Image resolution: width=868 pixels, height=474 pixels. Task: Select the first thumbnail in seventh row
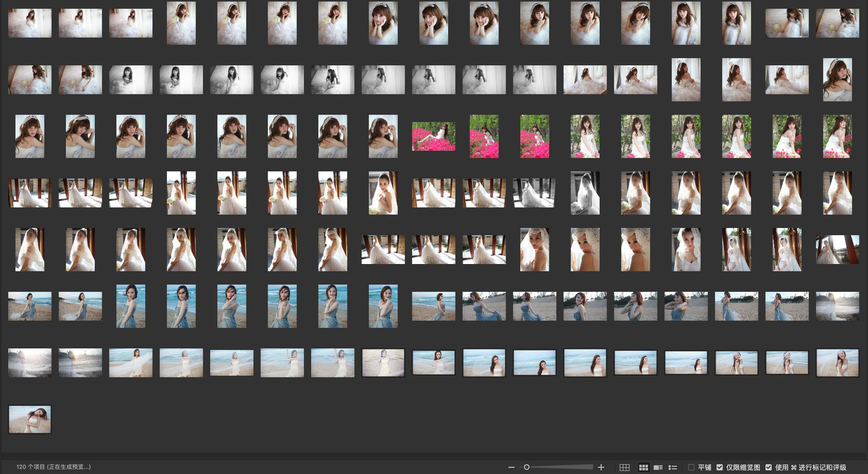pyautogui.click(x=30, y=363)
